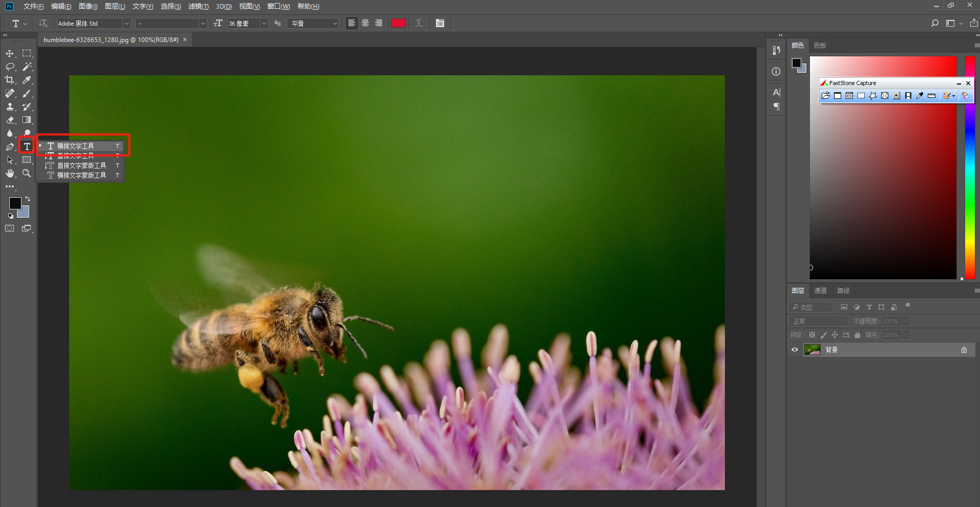Select the Zoom magnifier tool
980x507 pixels.
pyautogui.click(x=27, y=173)
